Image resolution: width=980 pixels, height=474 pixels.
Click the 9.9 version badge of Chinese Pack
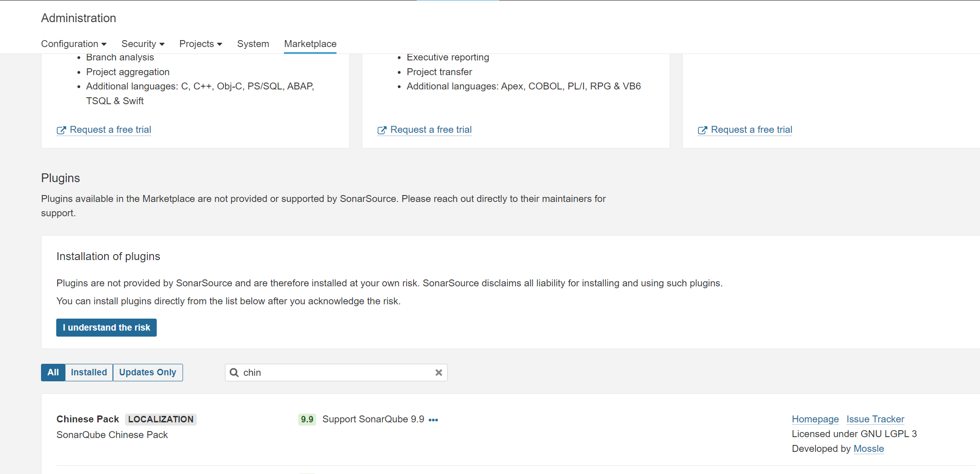point(307,419)
